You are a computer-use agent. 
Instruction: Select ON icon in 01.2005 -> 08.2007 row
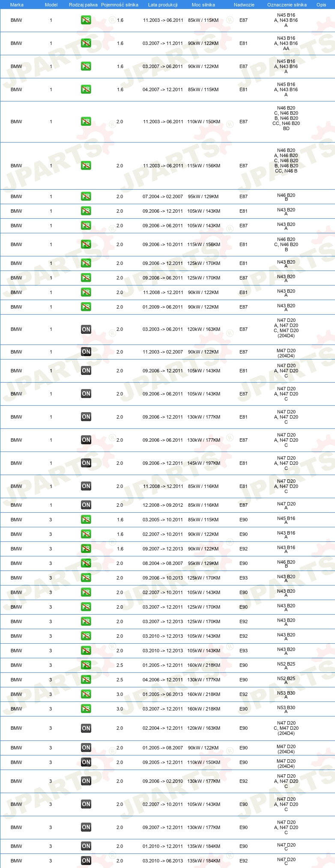pos(86,748)
